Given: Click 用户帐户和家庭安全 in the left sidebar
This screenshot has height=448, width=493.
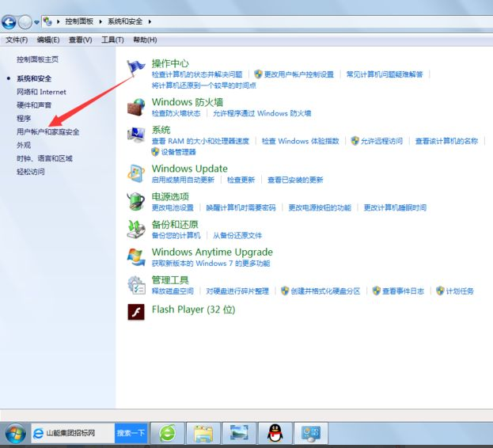Looking at the screenshot, I should coord(47,131).
